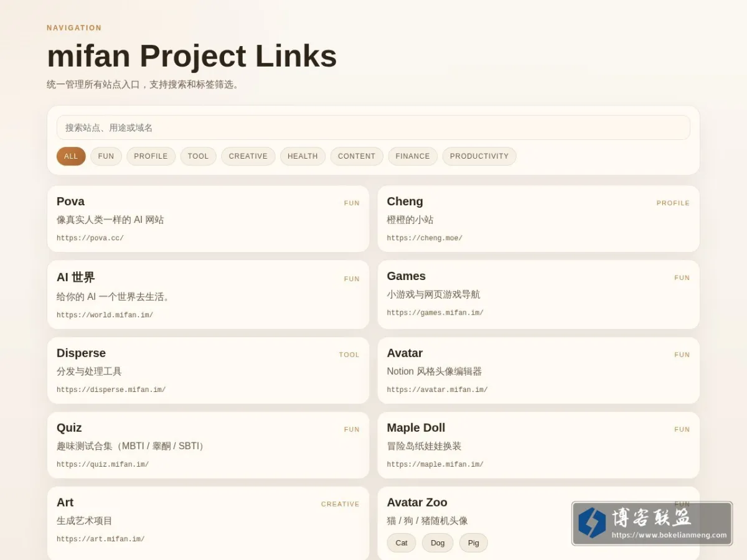Filter projects by HEALTH tag
Viewport: 747px width, 560px height.
(303, 156)
